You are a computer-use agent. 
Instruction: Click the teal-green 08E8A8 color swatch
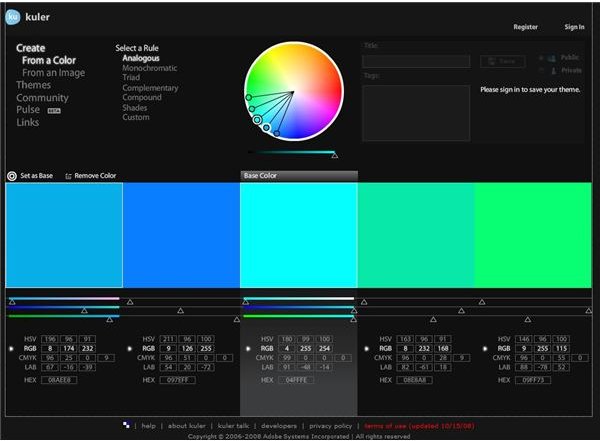416,235
